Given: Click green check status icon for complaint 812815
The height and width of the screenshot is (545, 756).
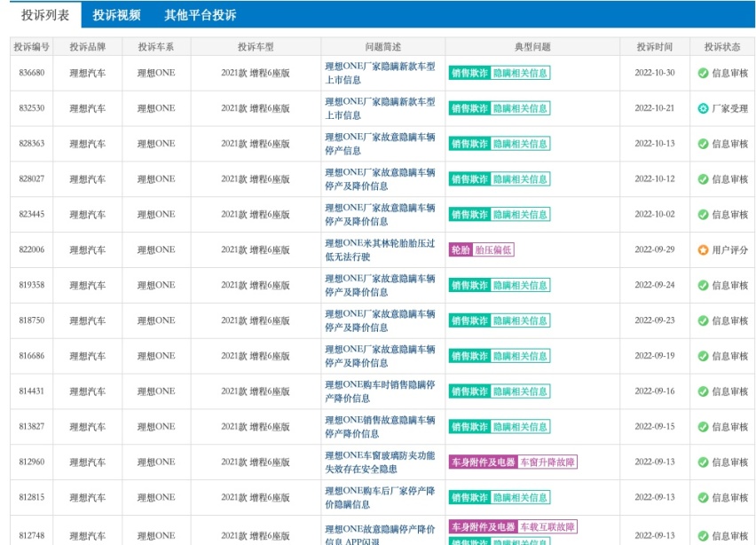Looking at the screenshot, I should [703, 497].
